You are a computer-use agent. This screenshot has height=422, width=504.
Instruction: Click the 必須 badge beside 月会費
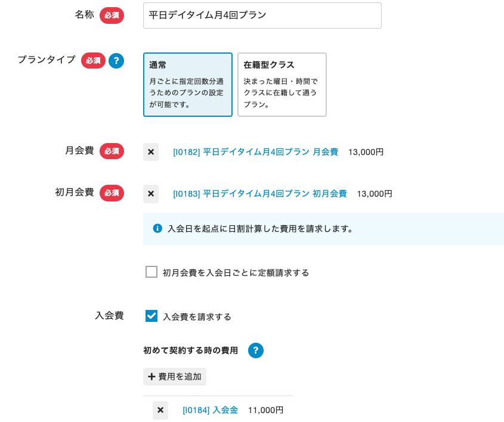[112, 151]
